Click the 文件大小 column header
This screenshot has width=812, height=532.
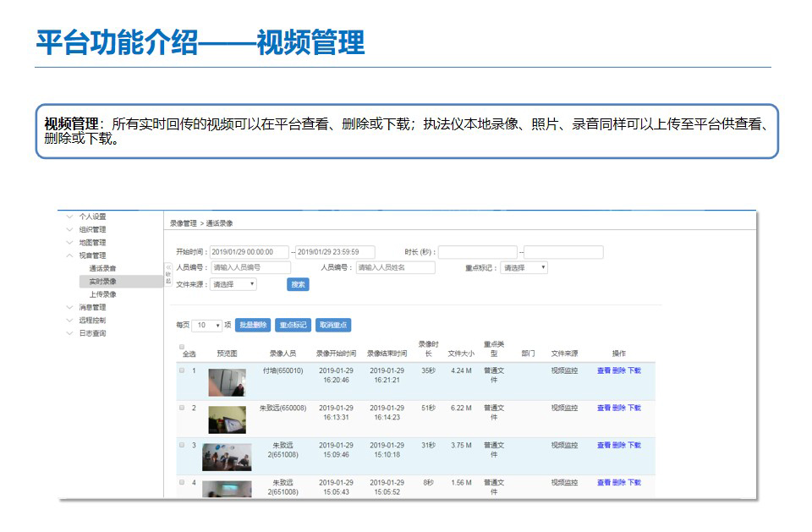click(461, 354)
